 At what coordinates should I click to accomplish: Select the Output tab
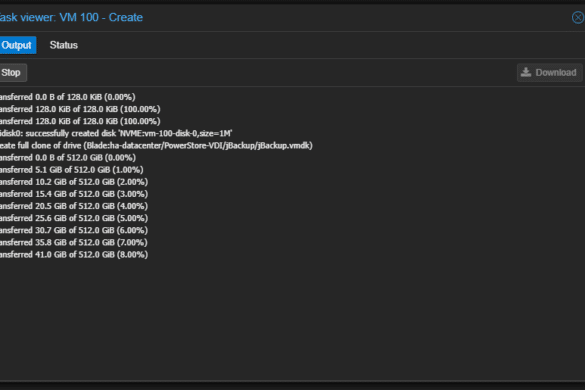click(x=18, y=45)
